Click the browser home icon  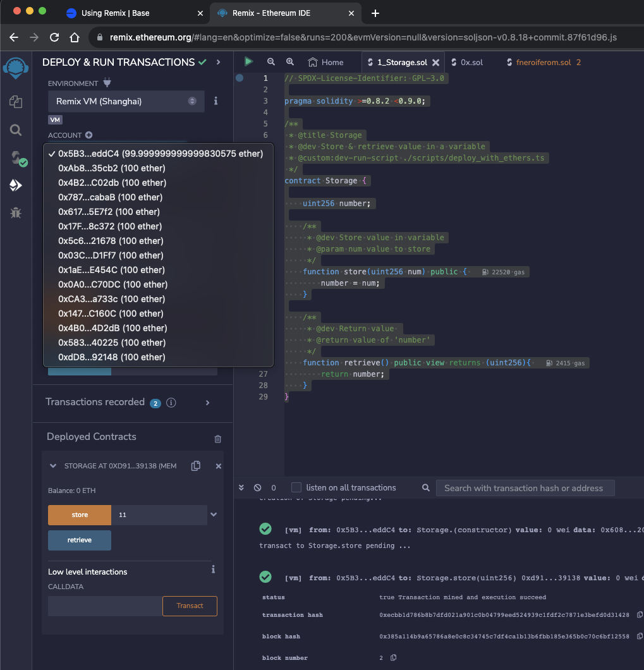point(75,37)
